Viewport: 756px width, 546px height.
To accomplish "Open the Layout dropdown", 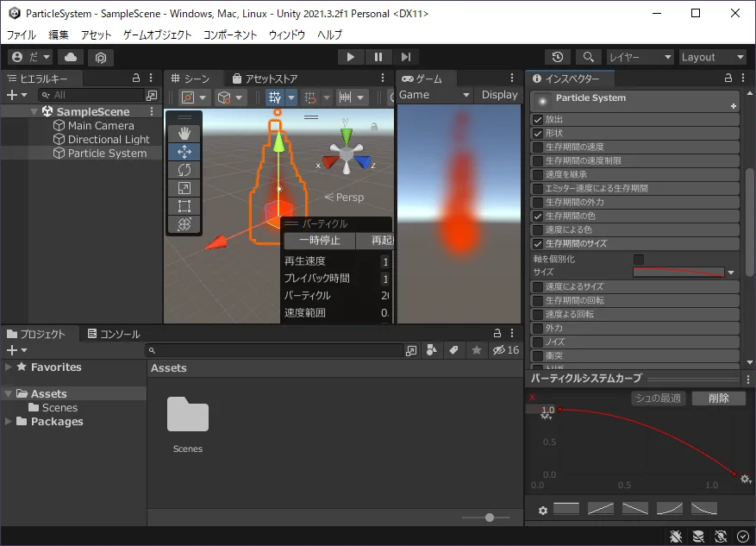I will click(x=712, y=57).
